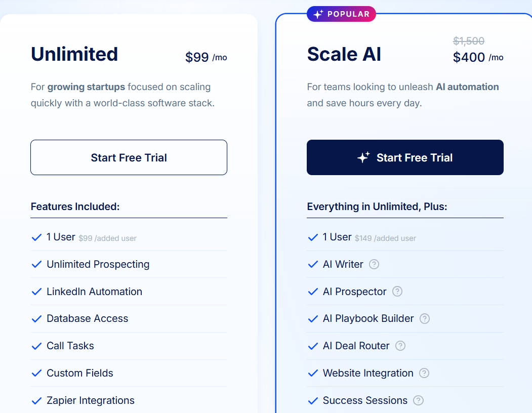The height and width of the screenshot is (413, 532).
Task: Open the AI Playbook Builder info icon
Action: 424,319
